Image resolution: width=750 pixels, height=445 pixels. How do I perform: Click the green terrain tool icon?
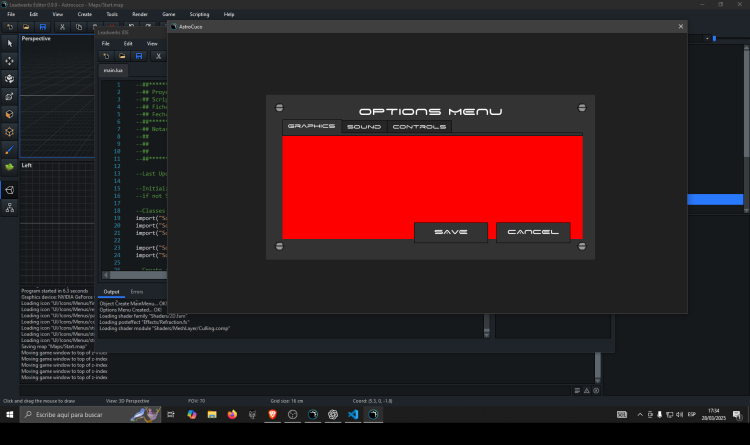click(x=10, y=166)
